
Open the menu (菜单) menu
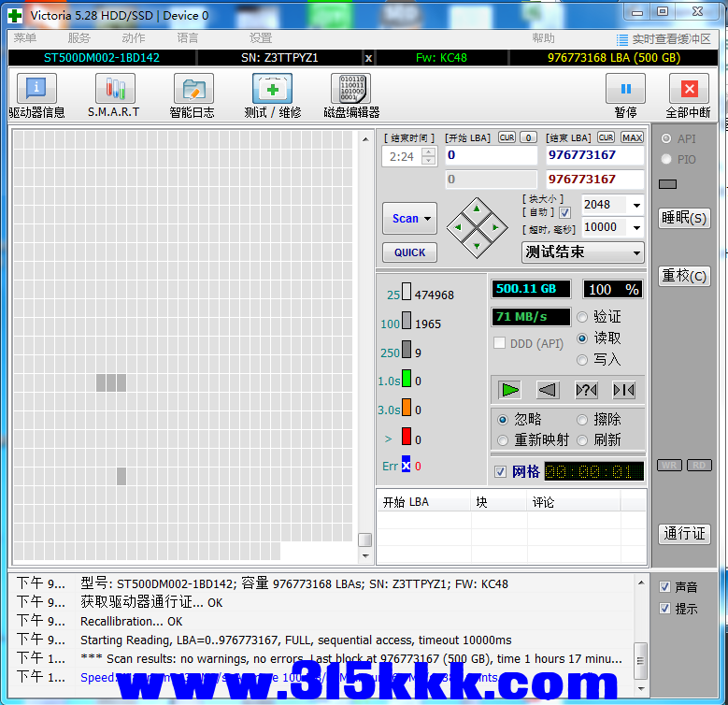click(24, 38)
